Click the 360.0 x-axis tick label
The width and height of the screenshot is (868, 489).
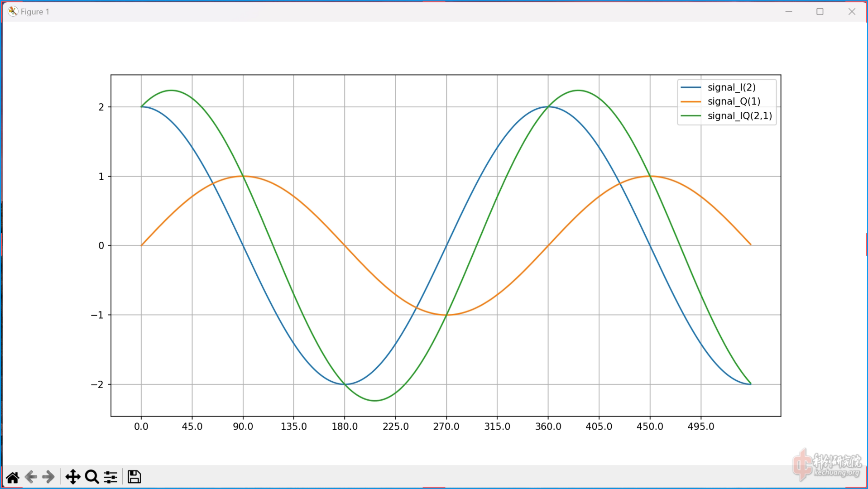point(548,427)
